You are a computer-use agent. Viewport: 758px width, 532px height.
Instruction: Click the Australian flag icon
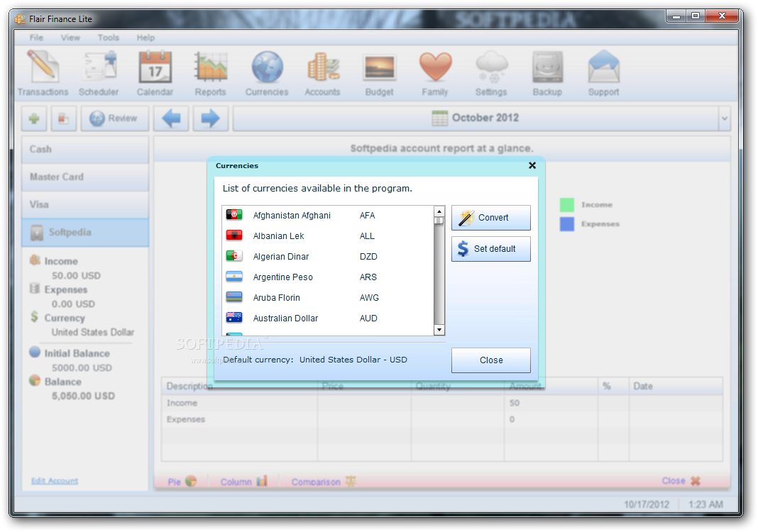pos(234,318)
